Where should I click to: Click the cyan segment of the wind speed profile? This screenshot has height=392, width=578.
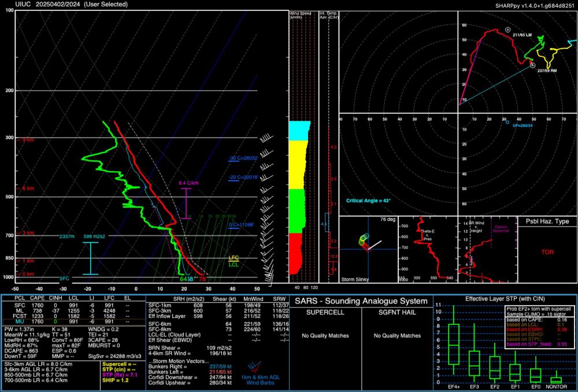point(299,131)
